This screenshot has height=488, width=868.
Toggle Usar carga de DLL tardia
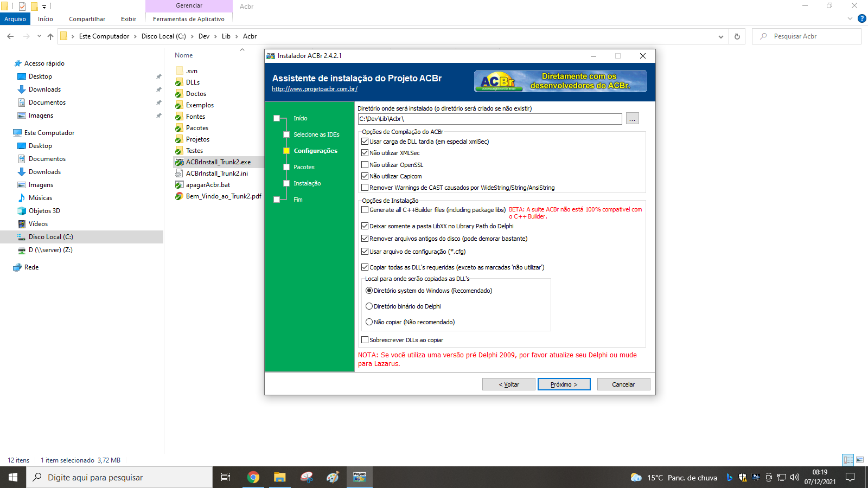click(365, 142)
